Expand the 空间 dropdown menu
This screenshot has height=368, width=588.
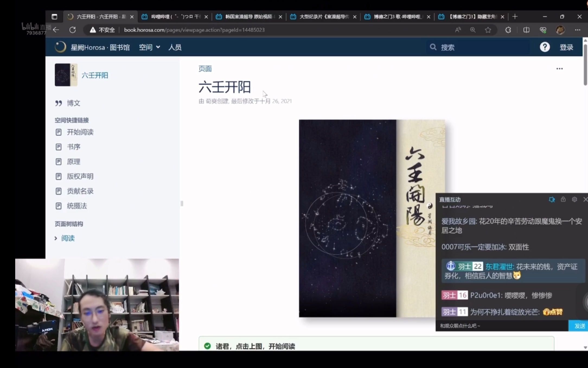[x=149, y=47]
